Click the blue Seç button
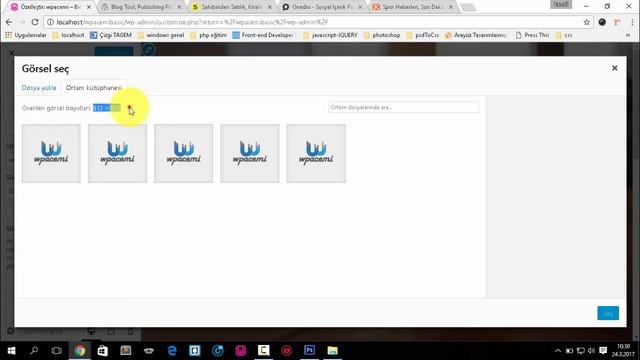The width and height of the screenshot is (640, 360). click(608, 313)
